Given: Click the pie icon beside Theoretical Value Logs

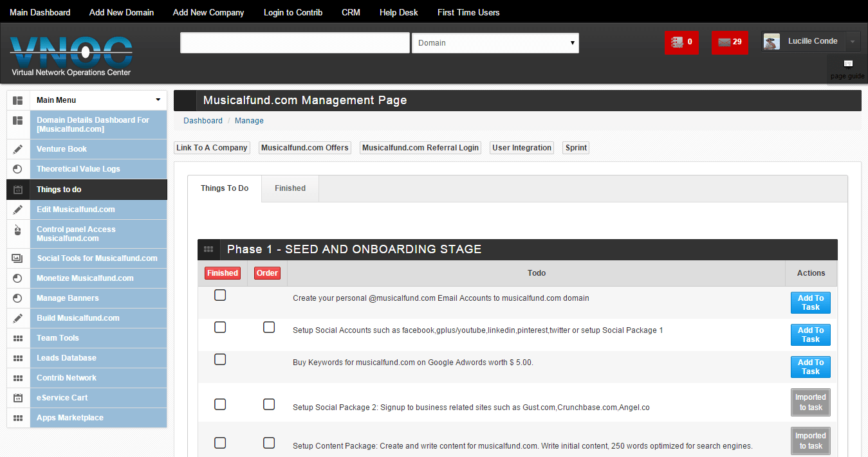Looking at the screenshot, I should tap(18, 169).
